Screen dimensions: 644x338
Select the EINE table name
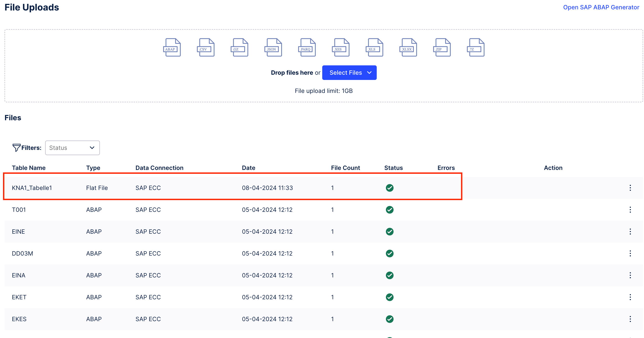pyautogui.click(x=18, y=232)
